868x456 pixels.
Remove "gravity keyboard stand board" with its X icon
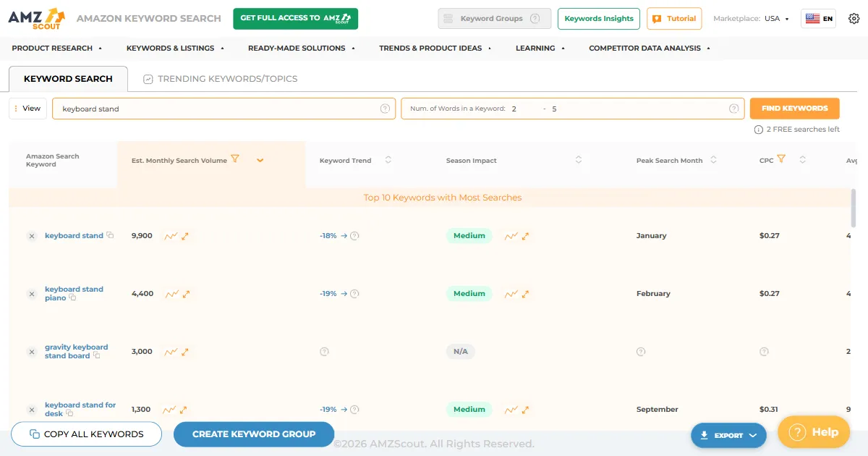click(x=31, y=352)
